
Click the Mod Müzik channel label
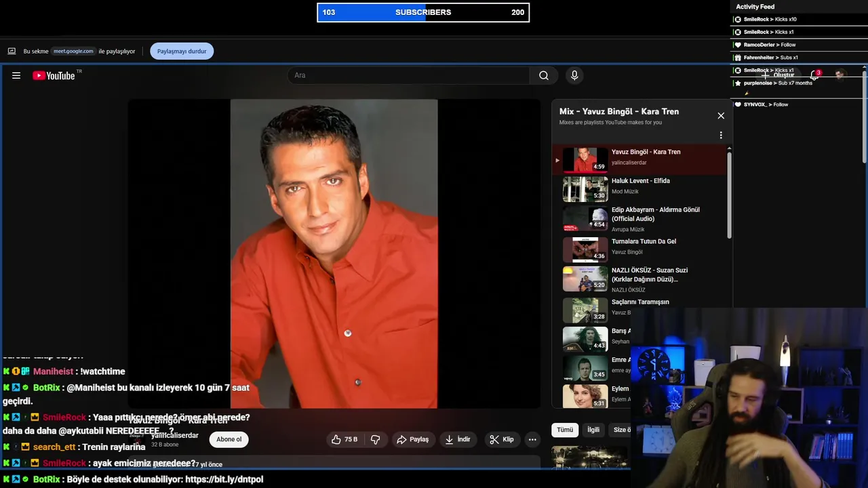[x=625, y=192]
